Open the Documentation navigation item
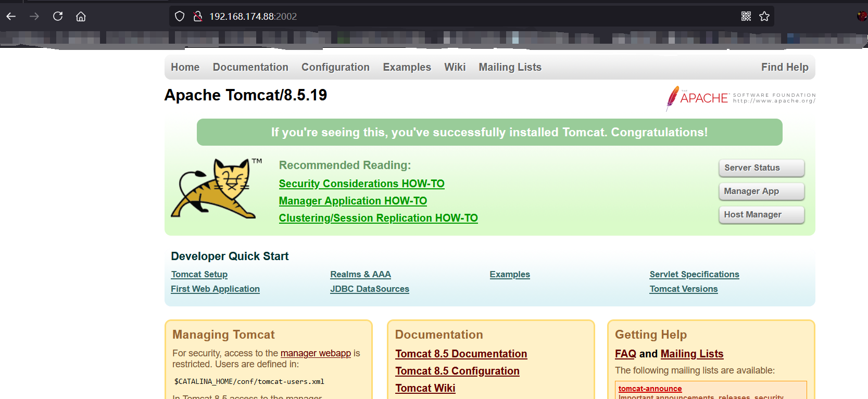The image size is (868, 399). pyautogui.click(x=250, y=67)
